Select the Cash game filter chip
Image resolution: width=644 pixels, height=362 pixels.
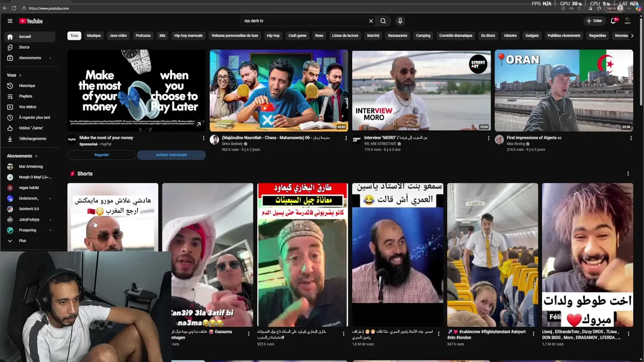(297, 36)
